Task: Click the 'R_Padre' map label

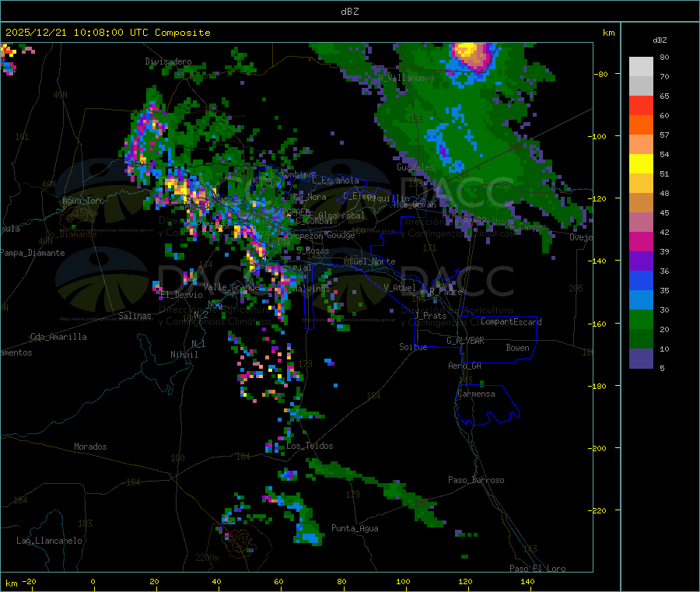Action: (x=446, y=292)
